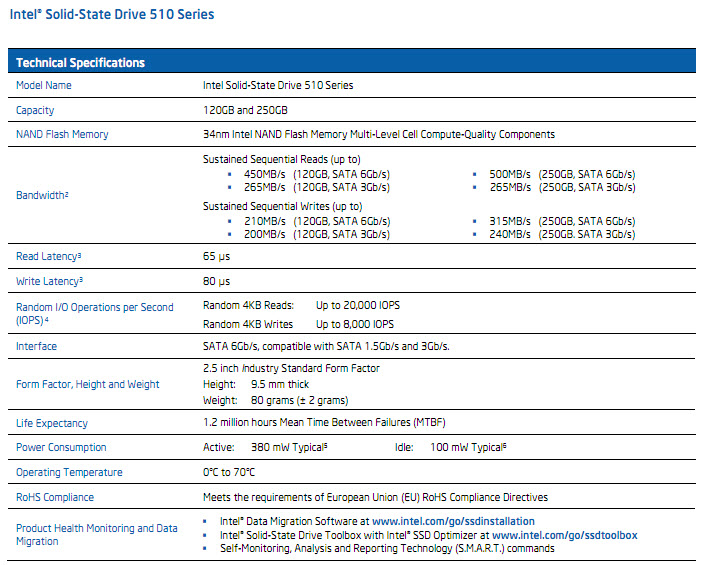Image resolution: width=704 pixels, height=565 pixels.
Task: Click the 'Intel Solid-State Drive 510 Series' page title
Action: coord(112,14)
